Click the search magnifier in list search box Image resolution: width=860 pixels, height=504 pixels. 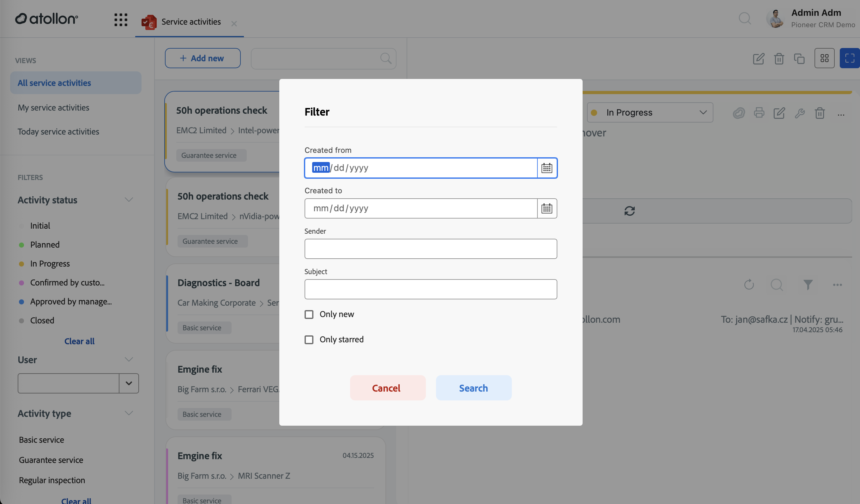(x=386, y=58)
